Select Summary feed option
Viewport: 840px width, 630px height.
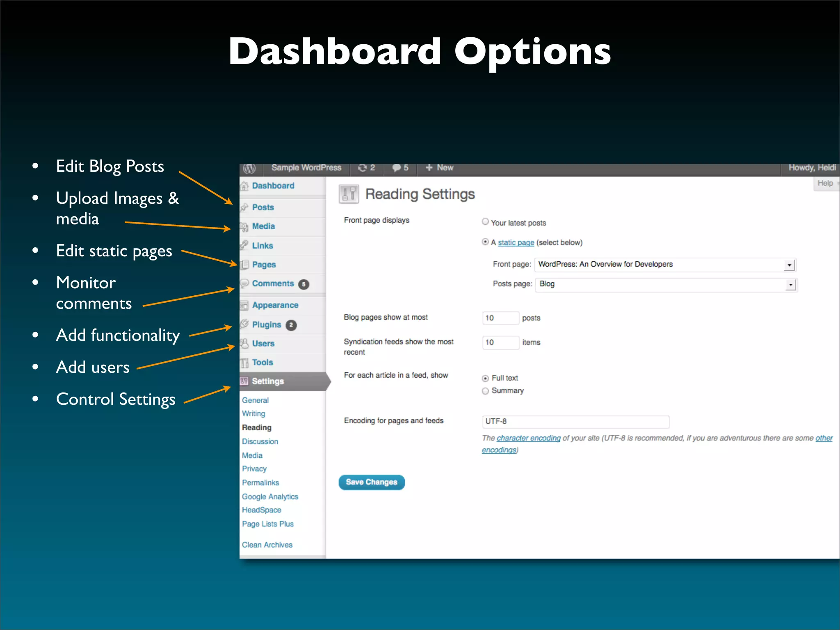(x=485, y=391)
